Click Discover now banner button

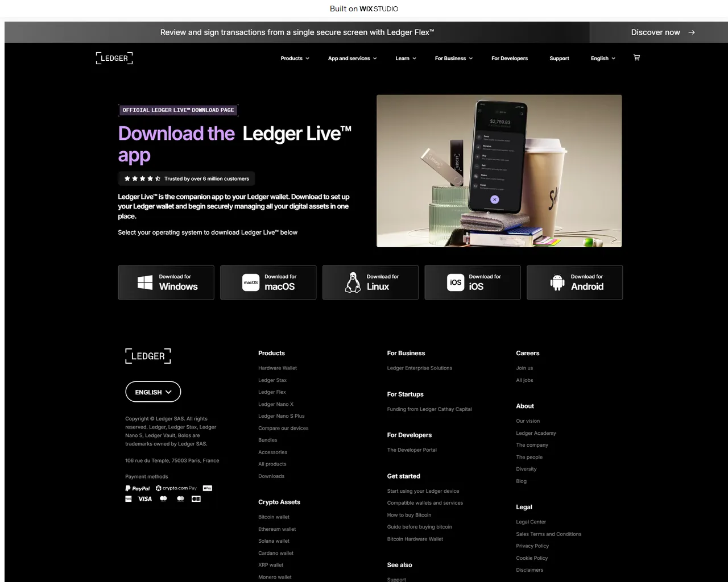tap(659, 32)
